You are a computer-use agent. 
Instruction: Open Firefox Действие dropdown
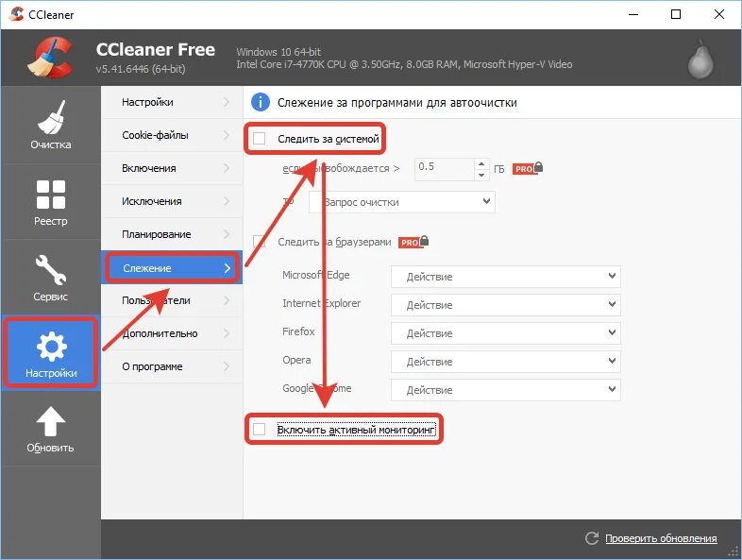(505, 333)
